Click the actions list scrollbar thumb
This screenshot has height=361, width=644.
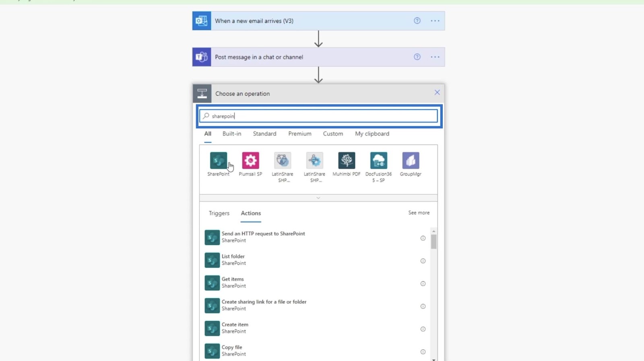click(x=433, y=242)
